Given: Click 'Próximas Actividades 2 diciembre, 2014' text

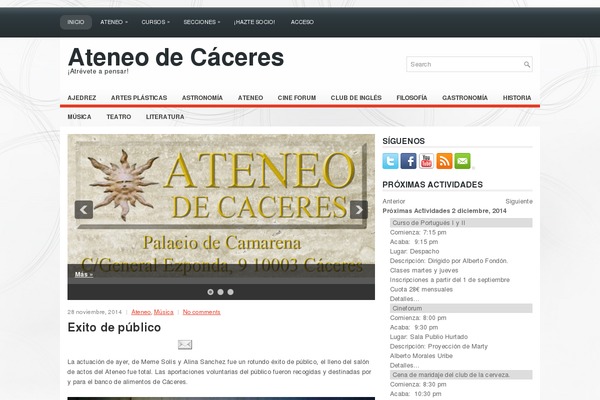Looking at the screenshot, I should click(x=444, y=211).
